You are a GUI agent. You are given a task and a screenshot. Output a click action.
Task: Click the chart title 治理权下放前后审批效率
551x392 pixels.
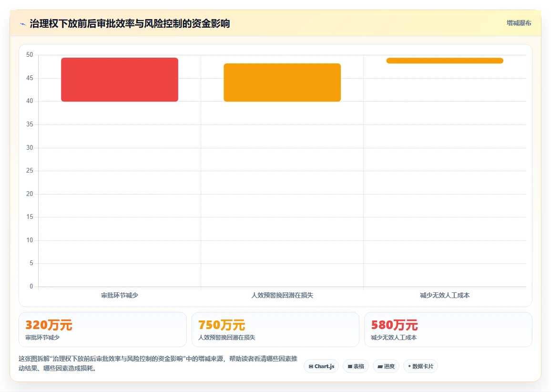tap(130, 23)
